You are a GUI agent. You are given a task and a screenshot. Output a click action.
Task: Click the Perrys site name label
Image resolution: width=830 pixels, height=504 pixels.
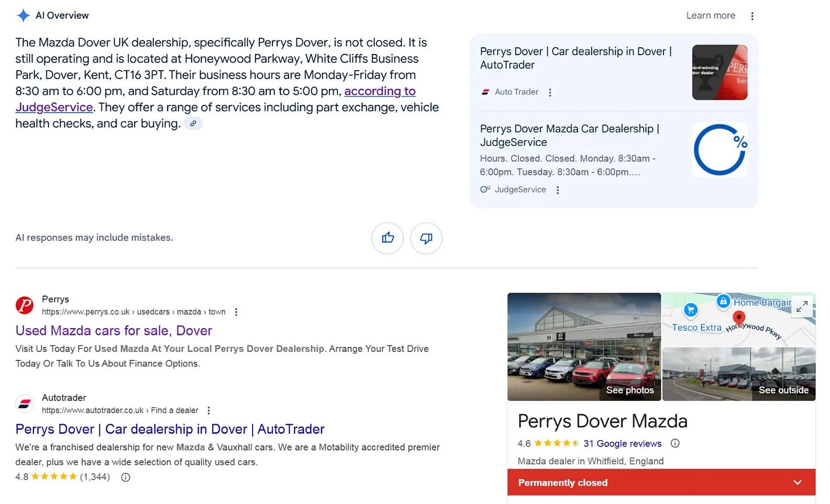coord(55,300)
